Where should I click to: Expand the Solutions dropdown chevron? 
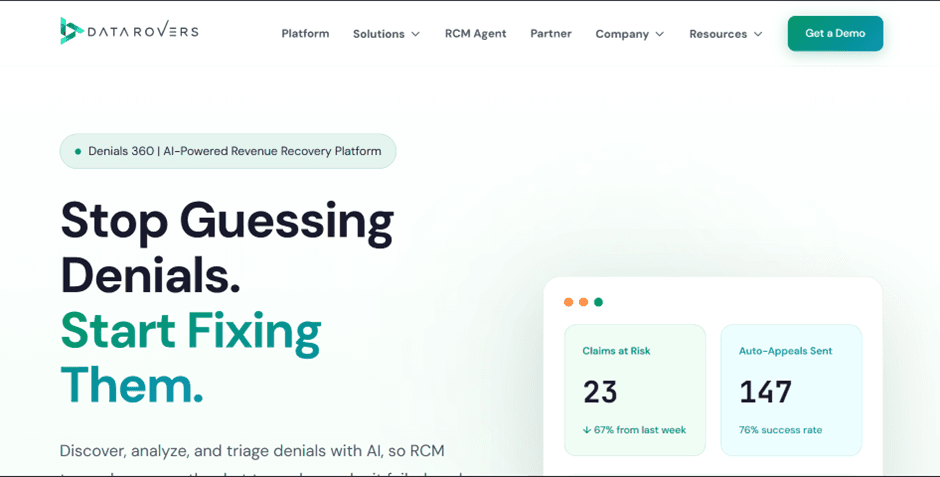[x=415, y=34]
